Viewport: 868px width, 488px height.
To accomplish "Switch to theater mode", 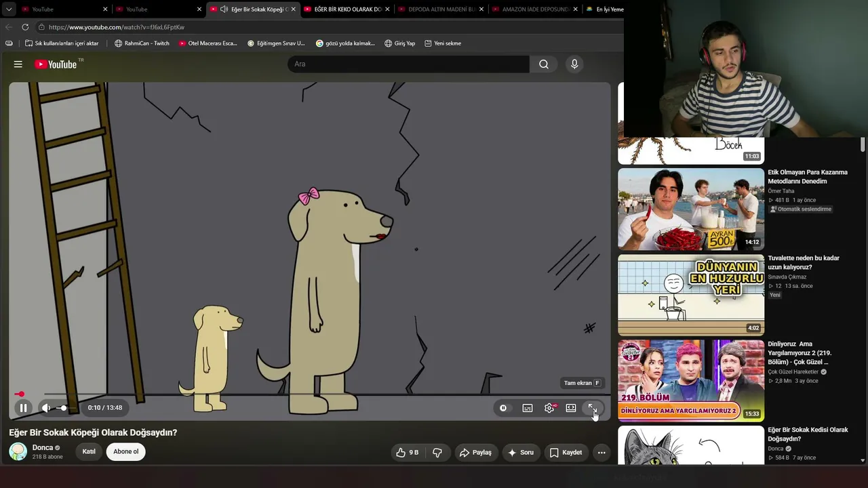I will click(571, 408).
